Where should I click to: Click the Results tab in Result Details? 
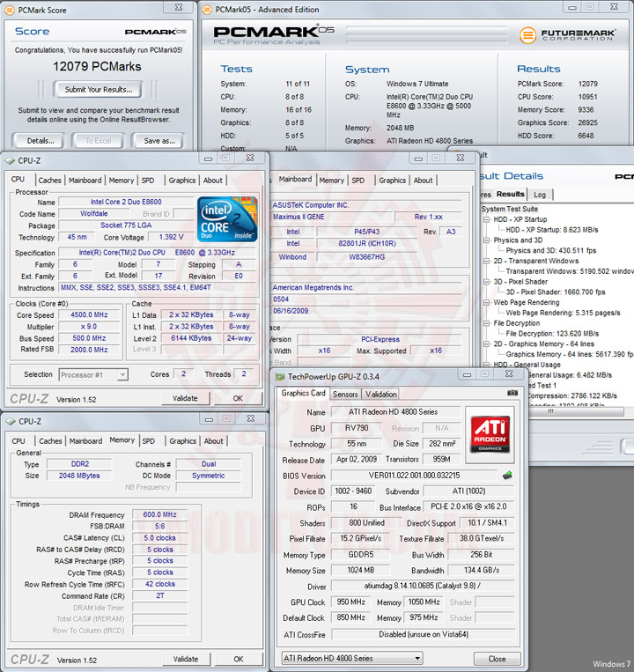[510, 194]
